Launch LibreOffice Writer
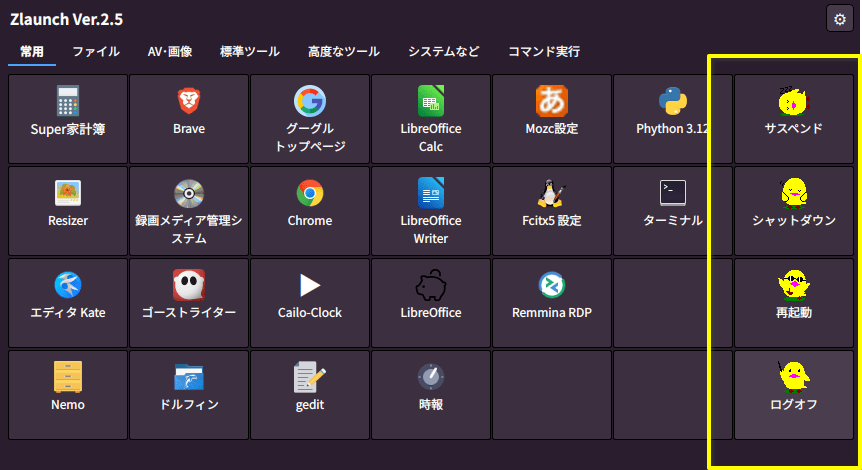The width and height of the screenshot is (862, 470). pos(431,211)
